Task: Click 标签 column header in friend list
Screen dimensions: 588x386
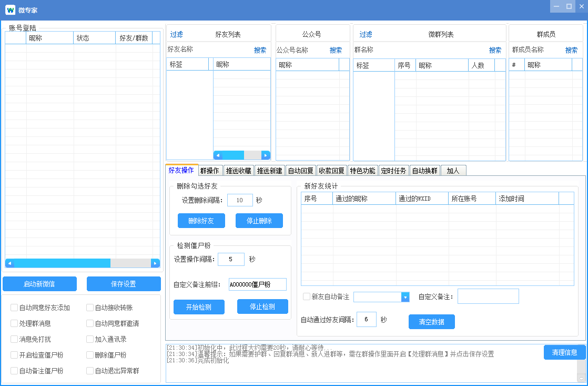Action: pos(188,64)
